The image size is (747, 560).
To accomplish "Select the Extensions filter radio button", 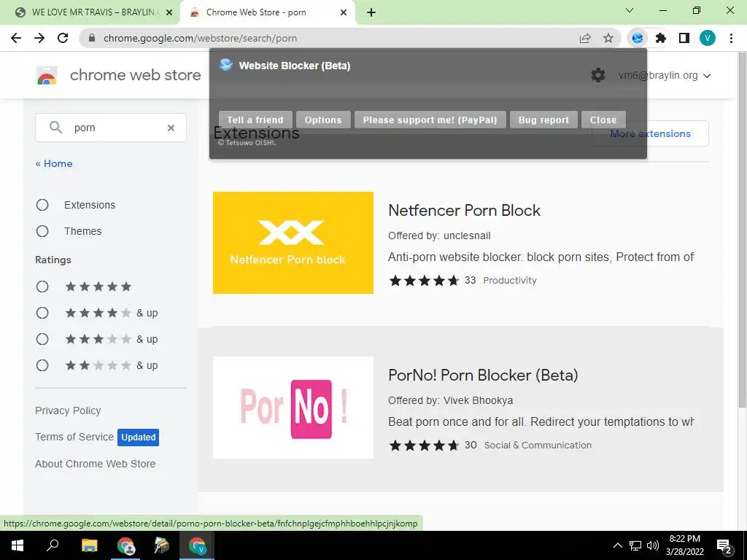I will (42, 205).
